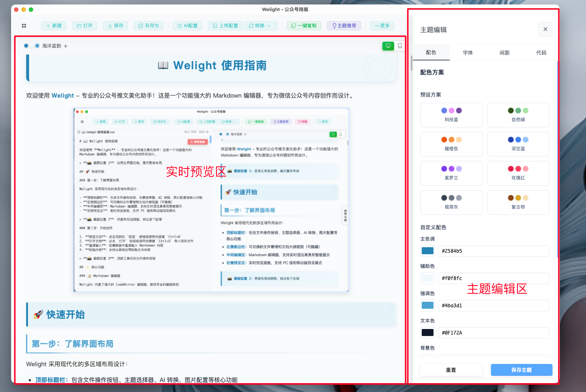This screenshot has width=586, height=392.
Task: Click the 快速开始 heading in preview
Action: [x=66, y=315]
